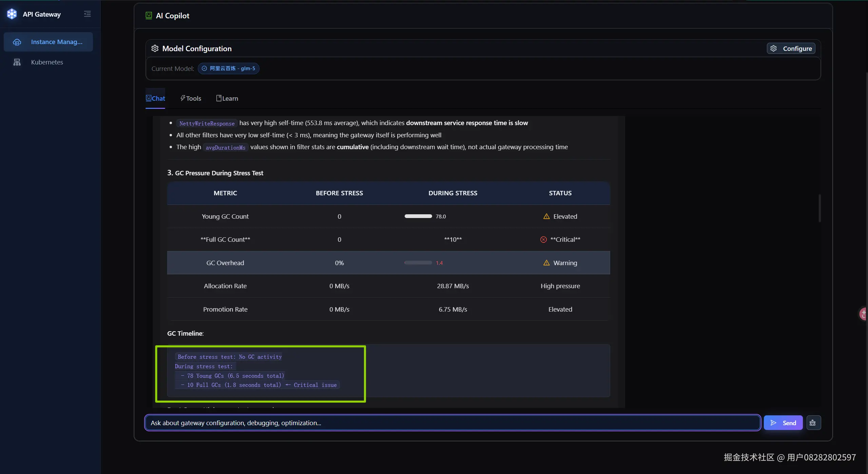
Task: Select the Allocation Rate cell
Action: 225,286
